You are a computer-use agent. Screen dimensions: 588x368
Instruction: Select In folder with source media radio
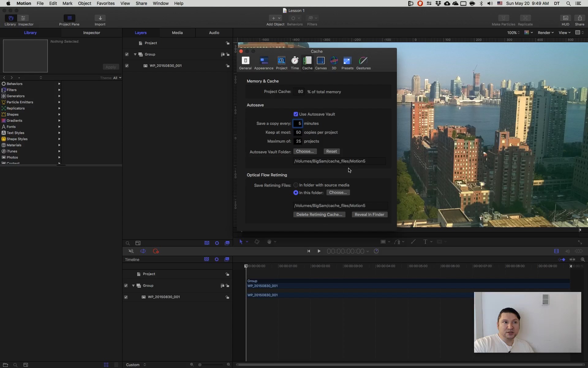[x=296, y=185]
